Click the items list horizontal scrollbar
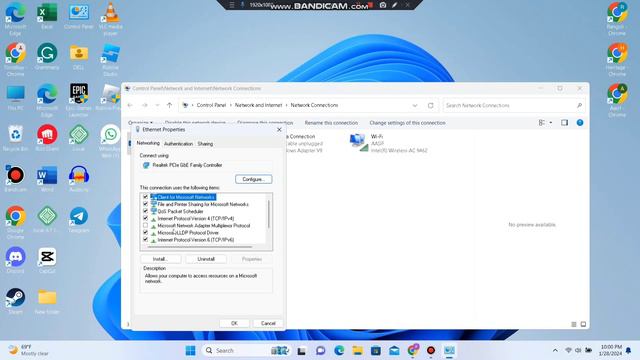Image resolution: width=640 pixels, height=360 pixels. [x=200, y=247]
